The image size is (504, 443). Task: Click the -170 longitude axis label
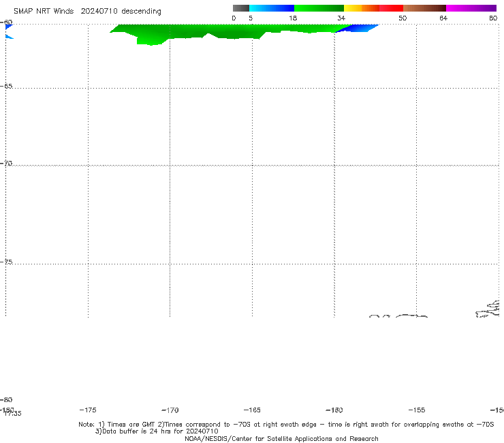pos(170,410)
